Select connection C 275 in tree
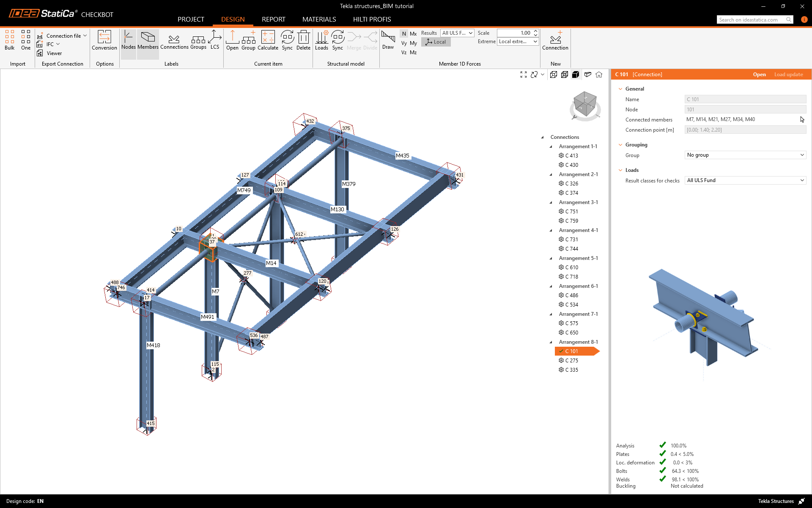The height and width of the screenshot is (508, 812). pos(571,361)
